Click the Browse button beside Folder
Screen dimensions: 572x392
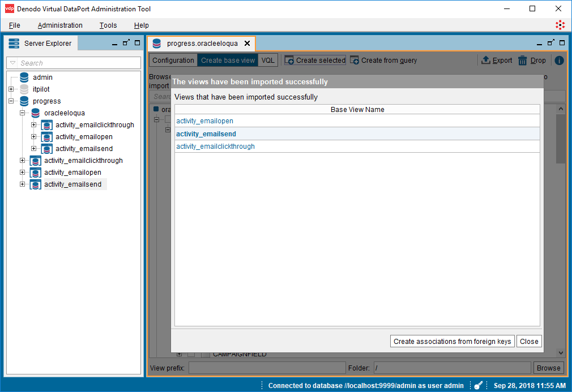click(x=548, y=368)
